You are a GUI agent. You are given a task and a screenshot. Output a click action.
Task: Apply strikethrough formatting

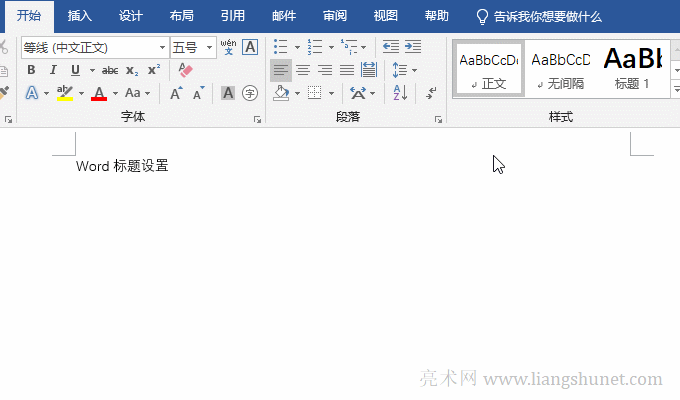pyautogui.click(x=110, y=70)
